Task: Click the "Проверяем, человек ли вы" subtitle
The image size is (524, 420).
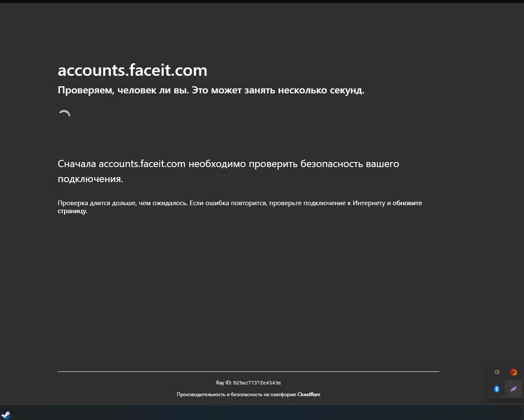Action: 211,90
